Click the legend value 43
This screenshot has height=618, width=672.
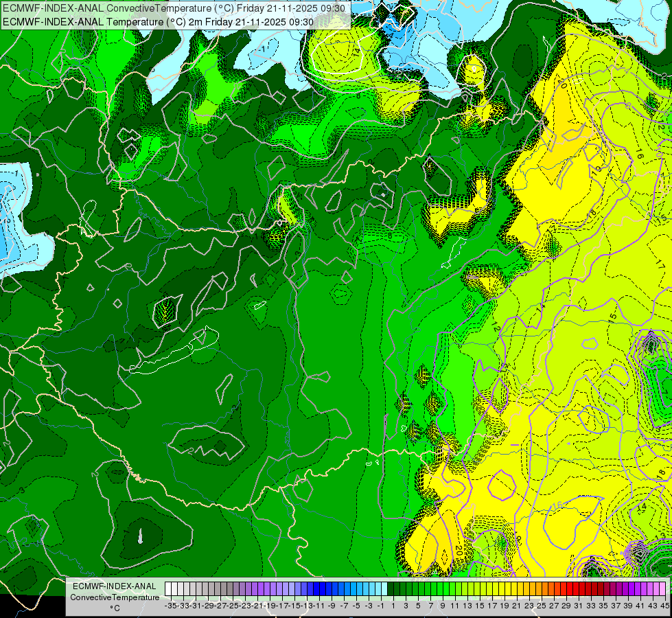(x=653, y=606)
